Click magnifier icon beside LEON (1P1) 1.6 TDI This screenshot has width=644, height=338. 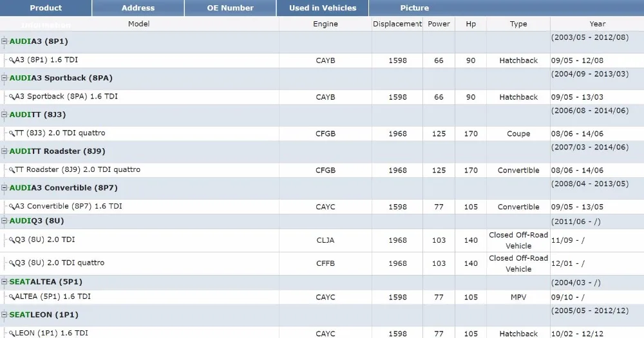coord(12,333)
